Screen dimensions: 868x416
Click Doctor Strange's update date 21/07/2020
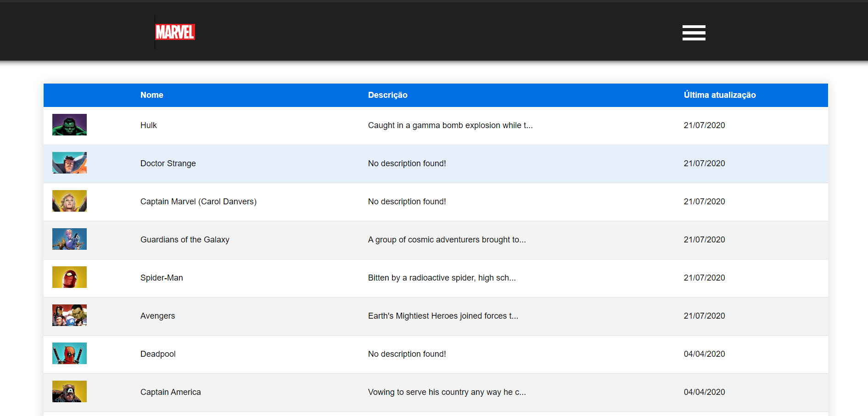coord(705,163)
